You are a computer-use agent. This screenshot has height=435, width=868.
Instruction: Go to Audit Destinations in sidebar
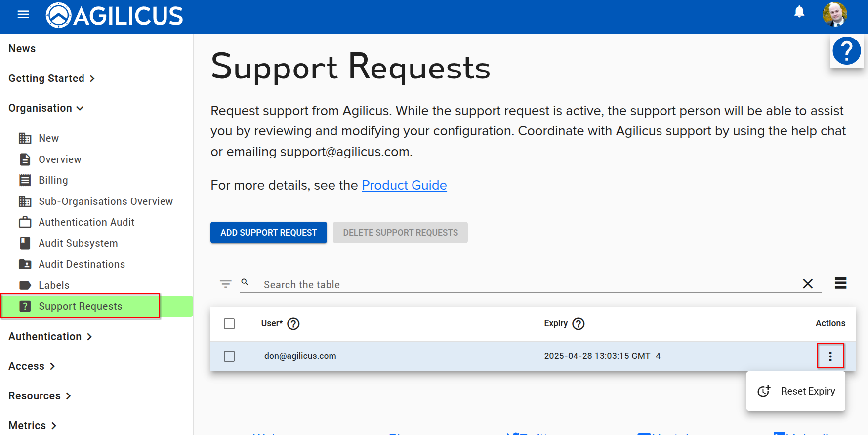point(82,264)
